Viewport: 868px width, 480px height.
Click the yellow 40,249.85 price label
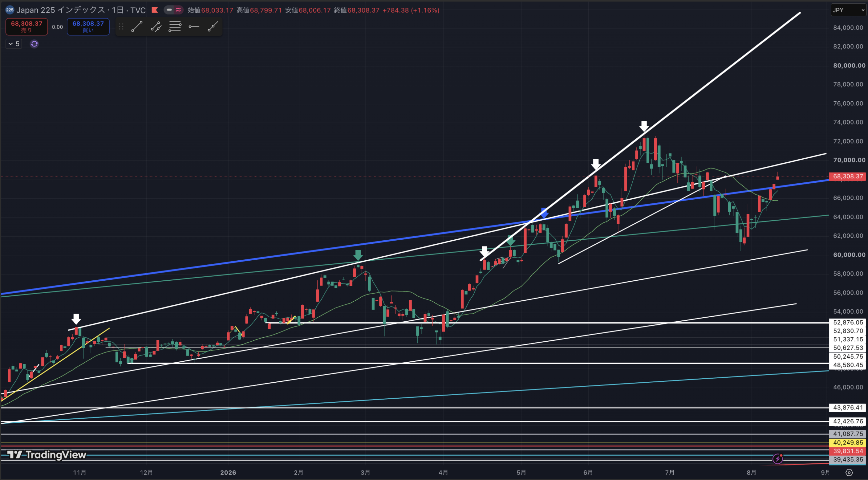(x=848, y=442)
